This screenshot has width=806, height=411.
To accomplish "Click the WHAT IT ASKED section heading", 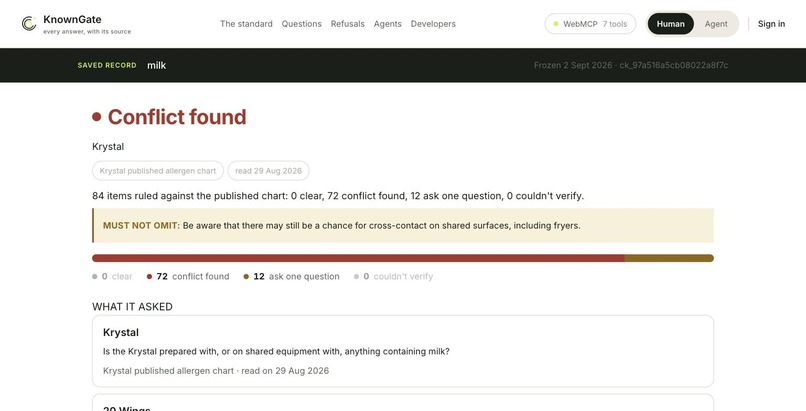I will 132,307.
